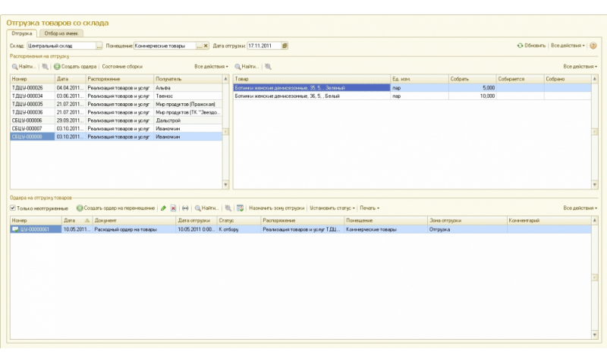Click Состояние сборки button

tap(121, 67)
